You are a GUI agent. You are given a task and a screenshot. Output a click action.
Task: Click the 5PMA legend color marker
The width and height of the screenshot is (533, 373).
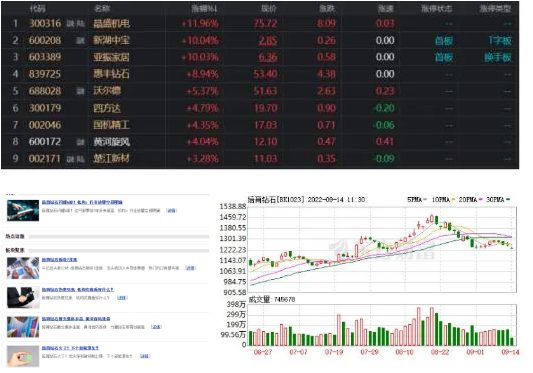pyautogui.click(x=425, y=200)
